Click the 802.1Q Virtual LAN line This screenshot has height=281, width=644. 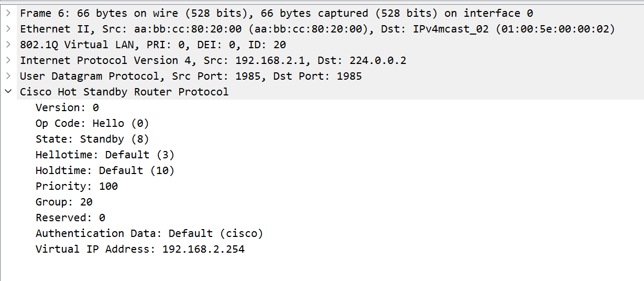point(152,45)
